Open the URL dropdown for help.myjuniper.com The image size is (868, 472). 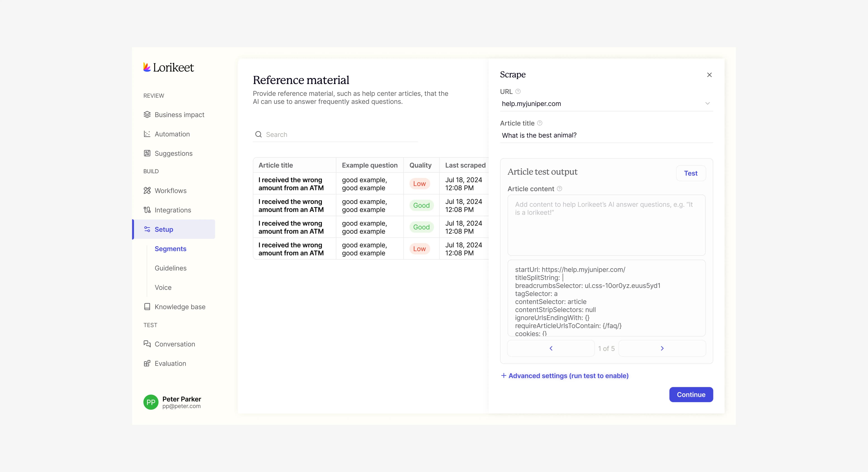(x=707, y=104)
